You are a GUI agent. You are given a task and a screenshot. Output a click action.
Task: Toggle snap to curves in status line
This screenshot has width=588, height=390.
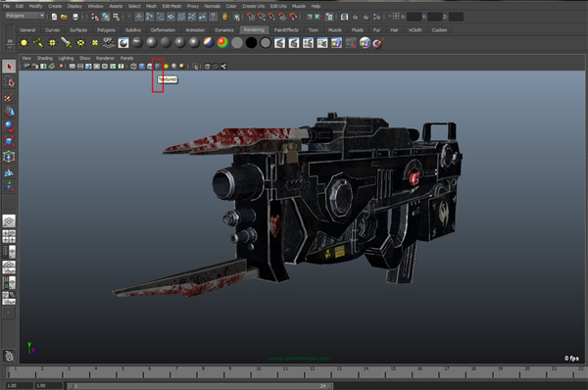262,17
